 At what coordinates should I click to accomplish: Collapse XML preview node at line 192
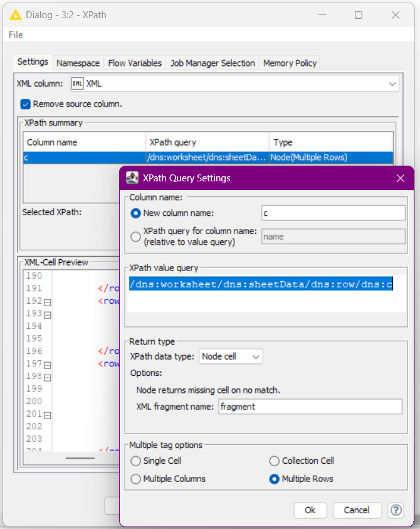pos(48,302)
